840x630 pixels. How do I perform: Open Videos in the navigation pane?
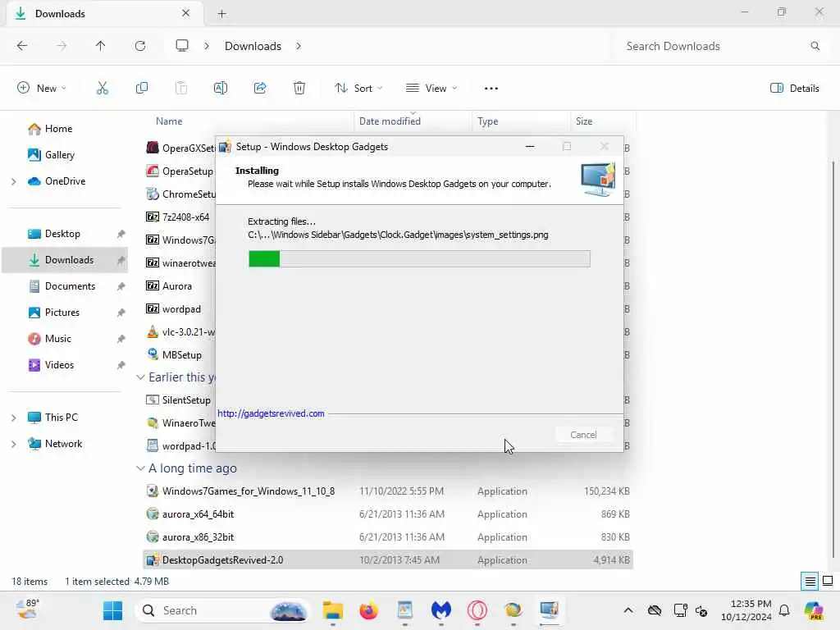coord(59,365)
